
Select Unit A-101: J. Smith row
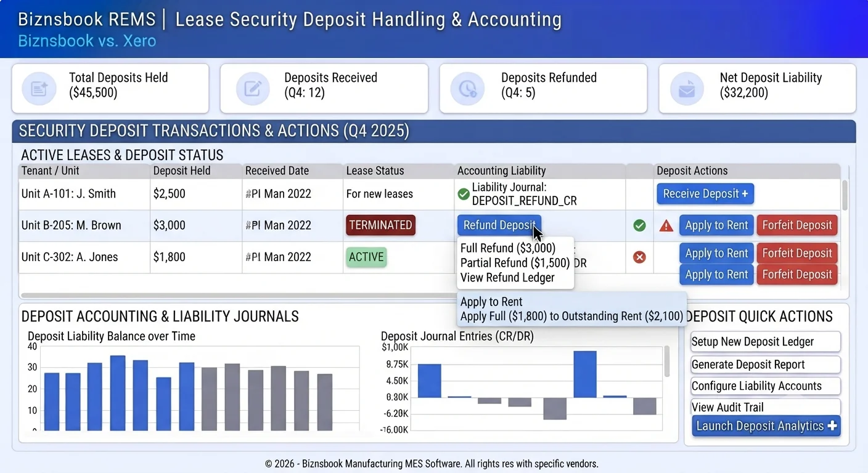pyautogui.click(x=430, y=194)
